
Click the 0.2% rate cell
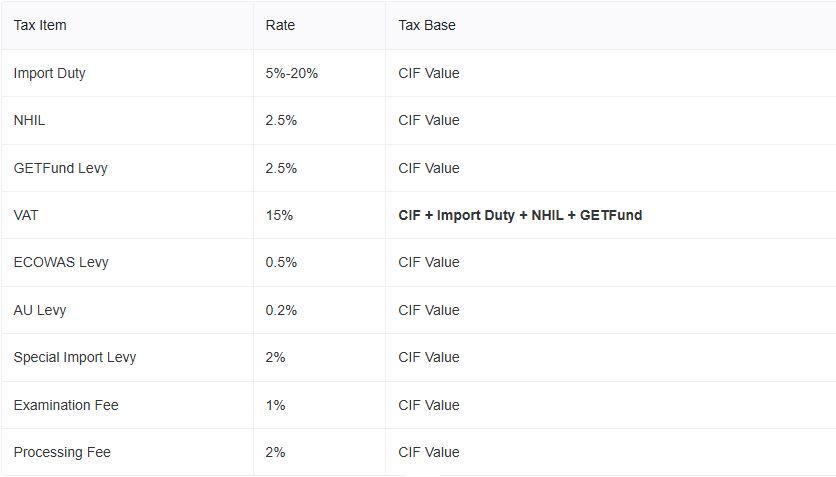281,310
